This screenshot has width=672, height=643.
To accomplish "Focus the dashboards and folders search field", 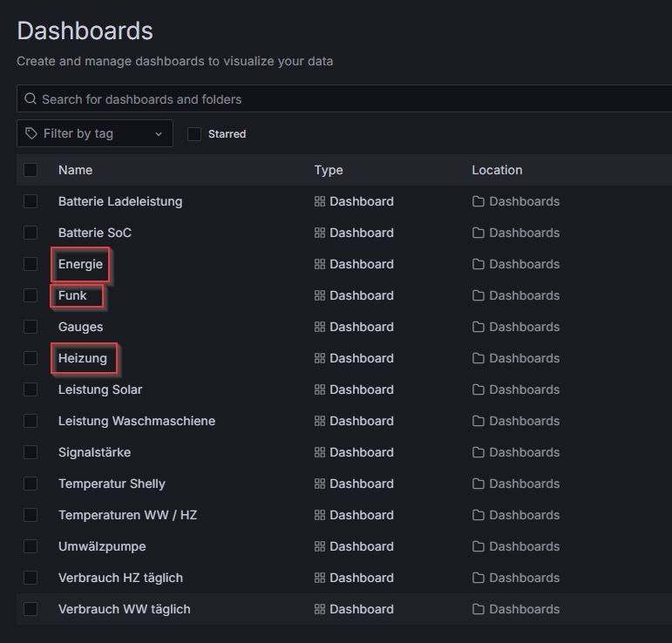I will click(x=349, y=99).
